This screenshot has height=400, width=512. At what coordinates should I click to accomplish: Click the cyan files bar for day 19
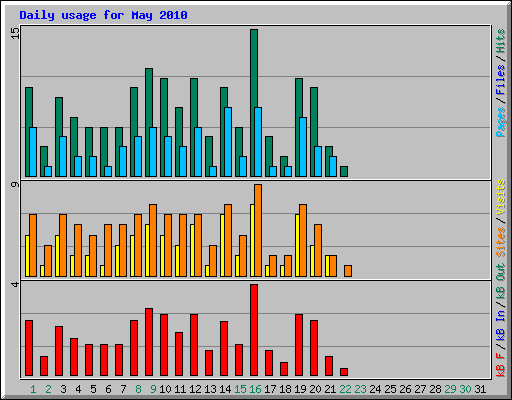(x=303, y=147)
